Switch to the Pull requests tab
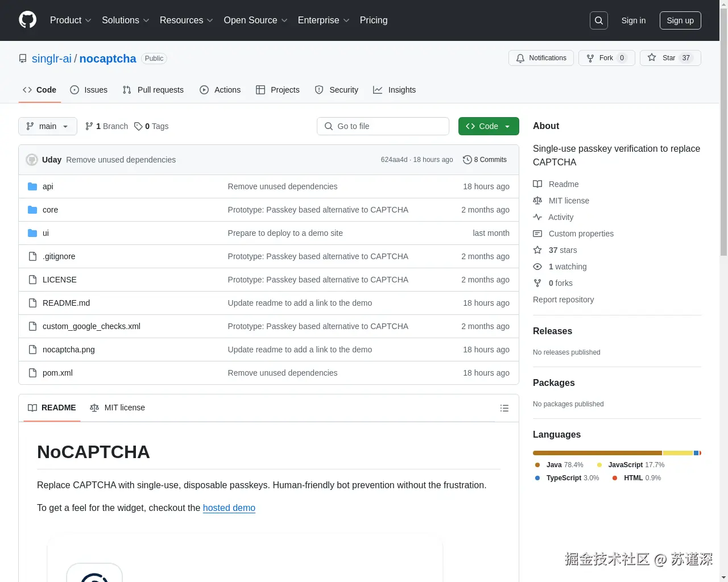Screen dimensions: 728x582 click(x=152, y=90)
